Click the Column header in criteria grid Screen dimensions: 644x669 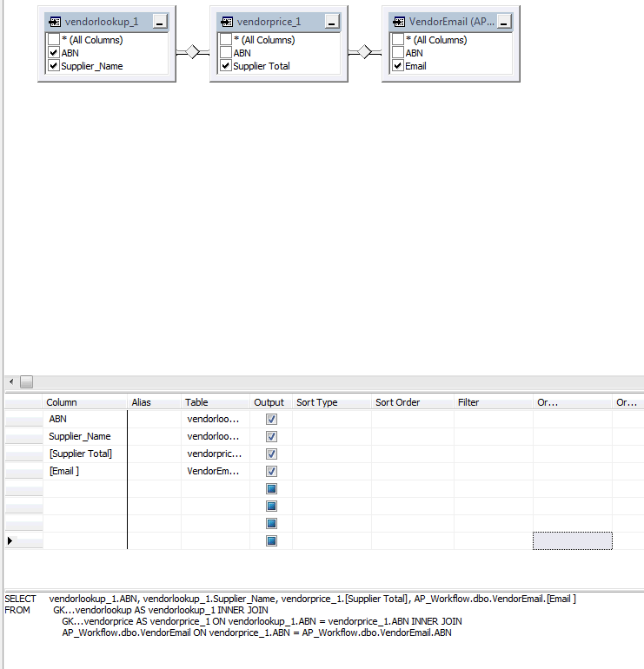click(x=84, y=402)
